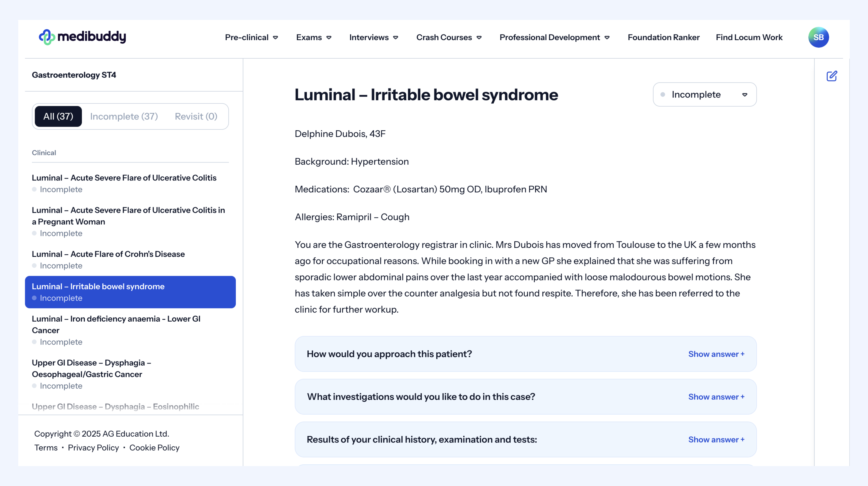Image resolution: width=868 pixels, height=486 pixels.
Task: Go to Find Locum Work
Action: (749, 37)
